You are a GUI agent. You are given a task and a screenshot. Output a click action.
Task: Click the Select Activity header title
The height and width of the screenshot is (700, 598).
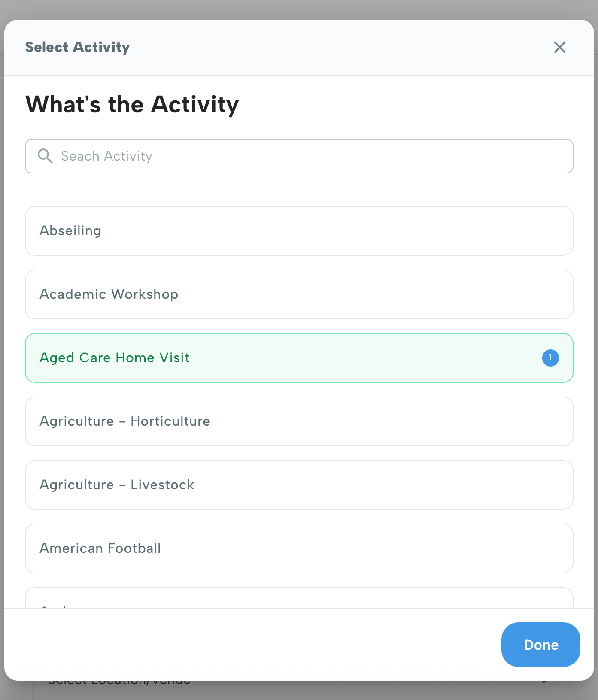[77, 47]
